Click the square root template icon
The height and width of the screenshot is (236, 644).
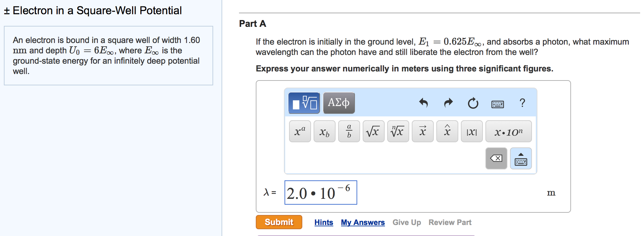click(x=373, y=131)
